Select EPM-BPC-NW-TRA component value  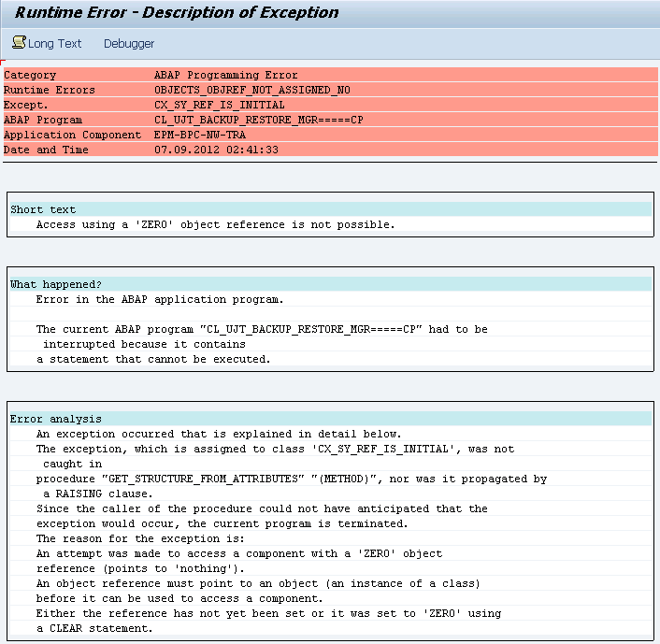200,135
